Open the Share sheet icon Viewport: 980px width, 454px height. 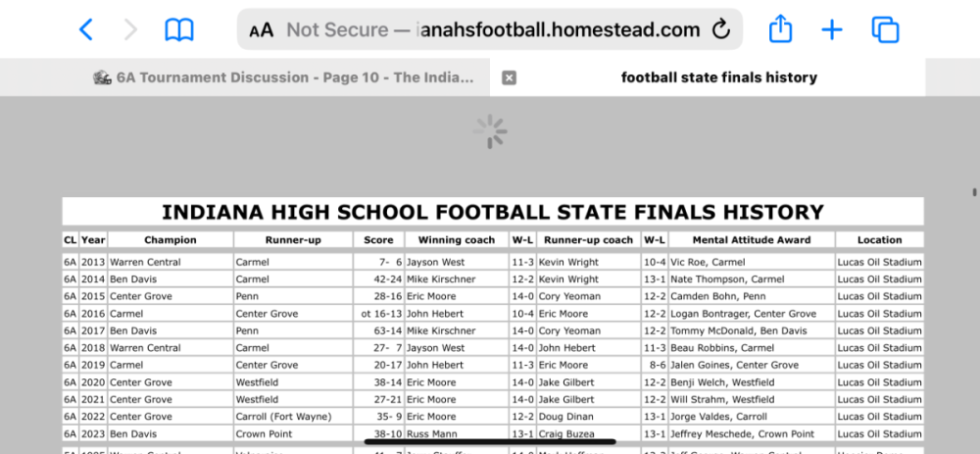[781, 28]
